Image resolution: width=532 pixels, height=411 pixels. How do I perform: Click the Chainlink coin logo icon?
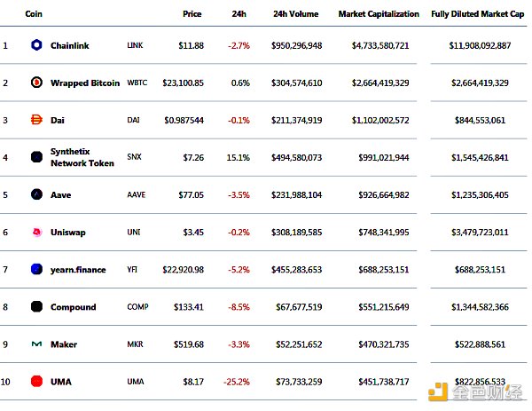(x=36, y=45)
